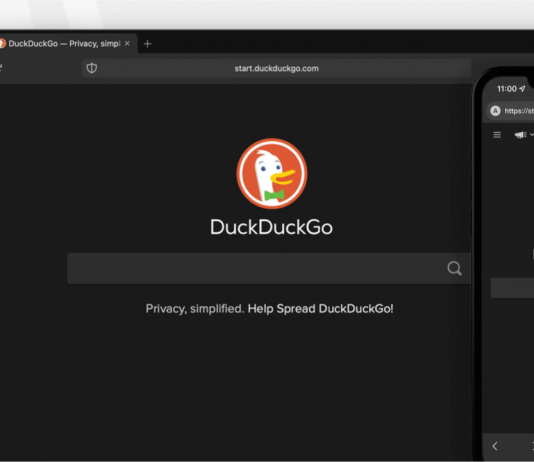This screenshot has width=534, height=462.
Task: Click the DuckDuckGo duck logo
Action: (x=272, y=173)
